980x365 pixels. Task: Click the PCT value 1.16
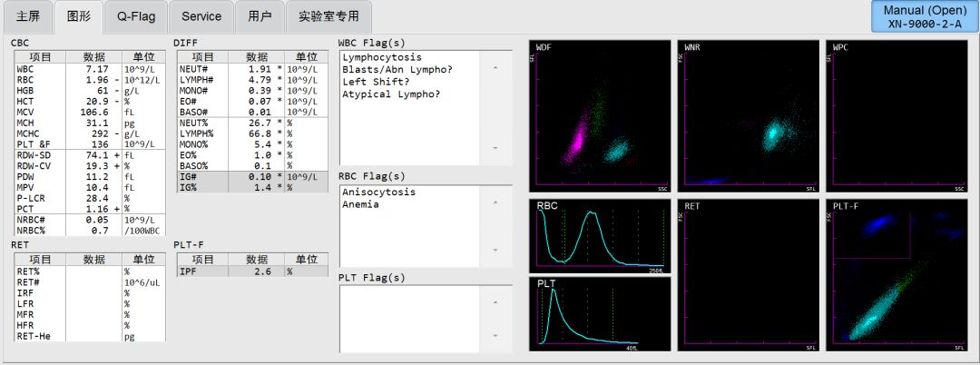98,209
